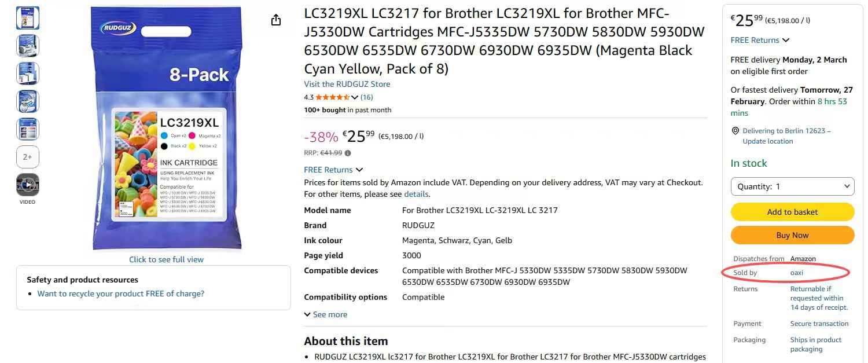Image resolution: width=868 pixels, height=363 pixels.
Task: Open the 16 reviews link
Action: (367, 97)
